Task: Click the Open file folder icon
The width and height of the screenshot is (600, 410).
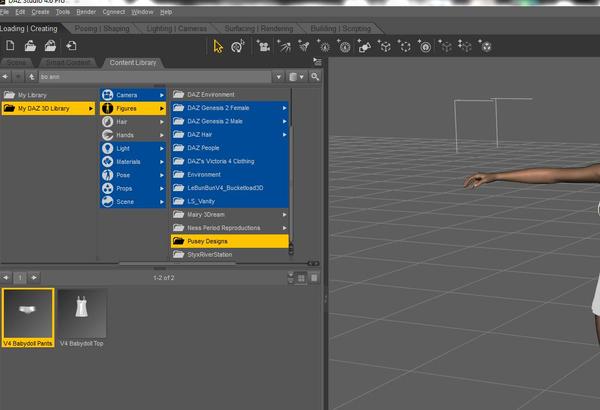Action: (x=30, y=46)
